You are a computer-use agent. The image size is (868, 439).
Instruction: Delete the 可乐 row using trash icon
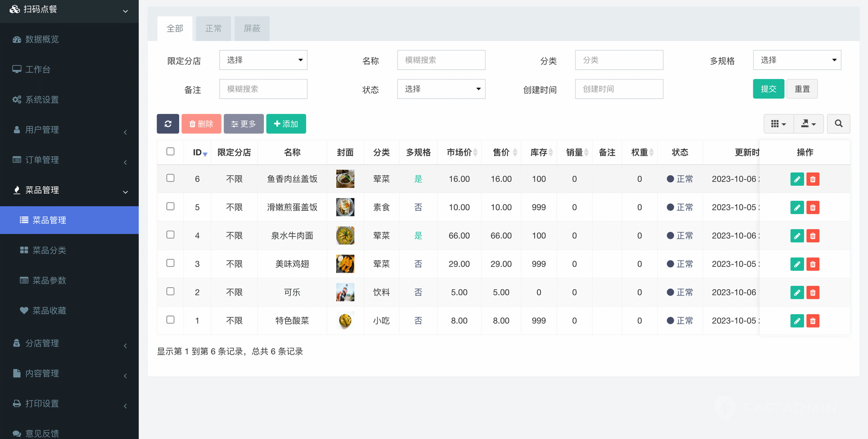click(x=813, y=293)
